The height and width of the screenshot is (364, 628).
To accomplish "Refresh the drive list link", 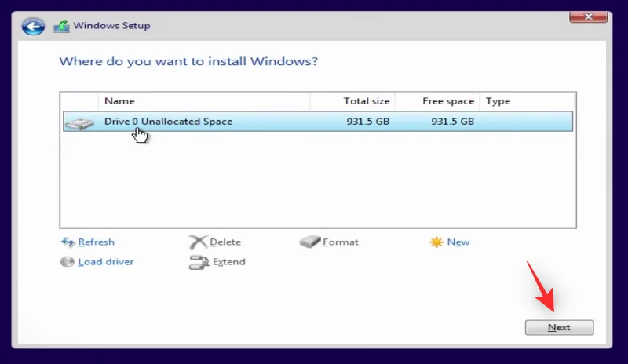I will pos(96,242).
